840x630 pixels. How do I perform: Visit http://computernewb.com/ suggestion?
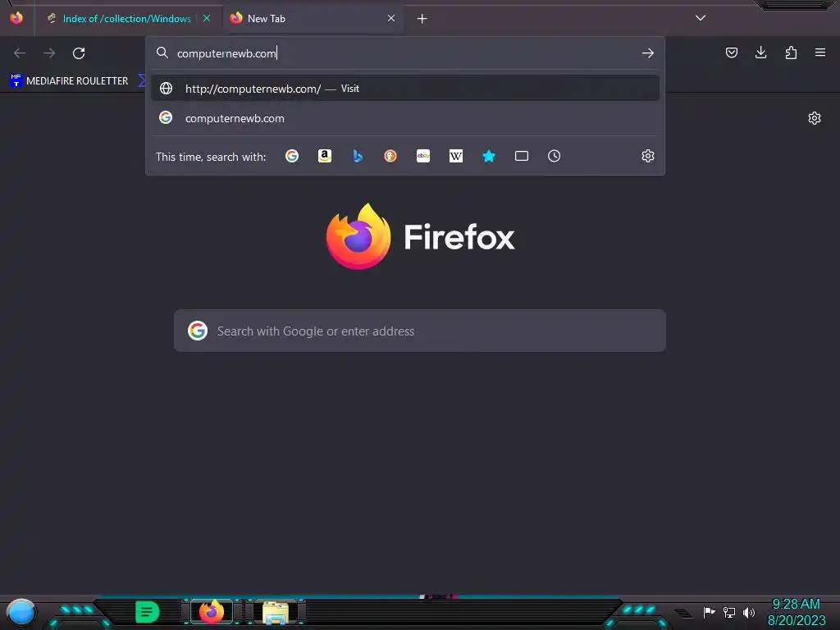coord(405,89)
